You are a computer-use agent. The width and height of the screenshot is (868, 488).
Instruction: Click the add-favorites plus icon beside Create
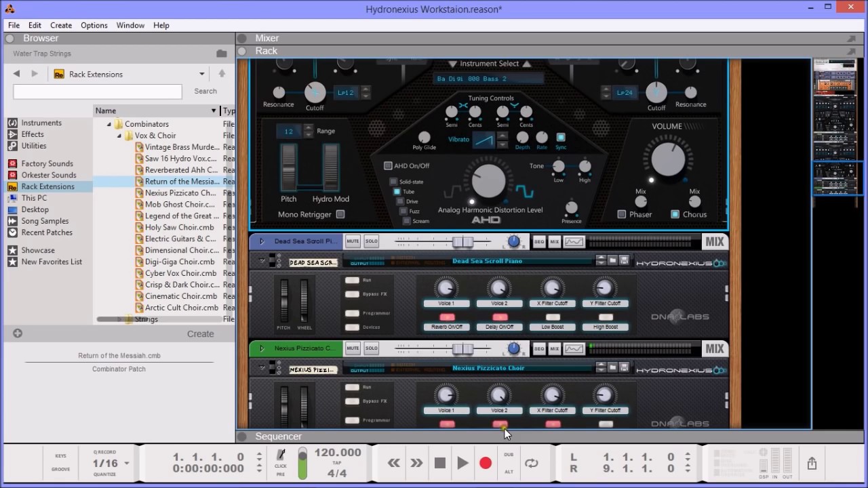click(18, 333)
